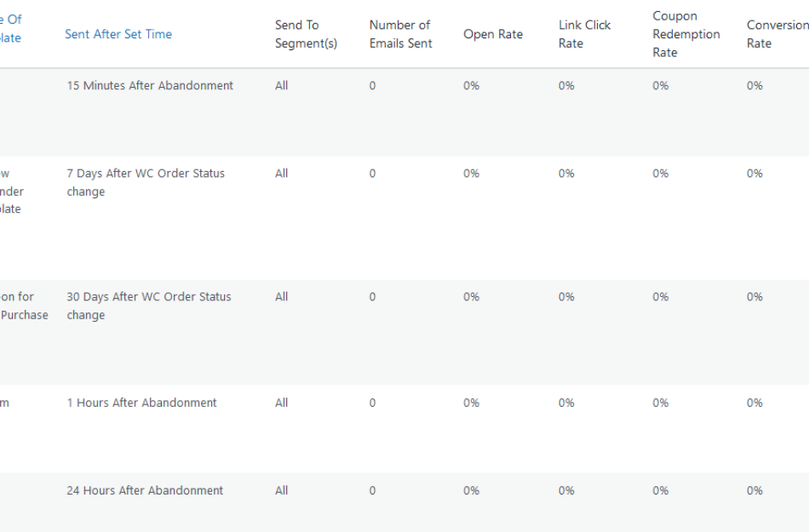Select the 7 Days After WC Order Status row

pos(146,181)
